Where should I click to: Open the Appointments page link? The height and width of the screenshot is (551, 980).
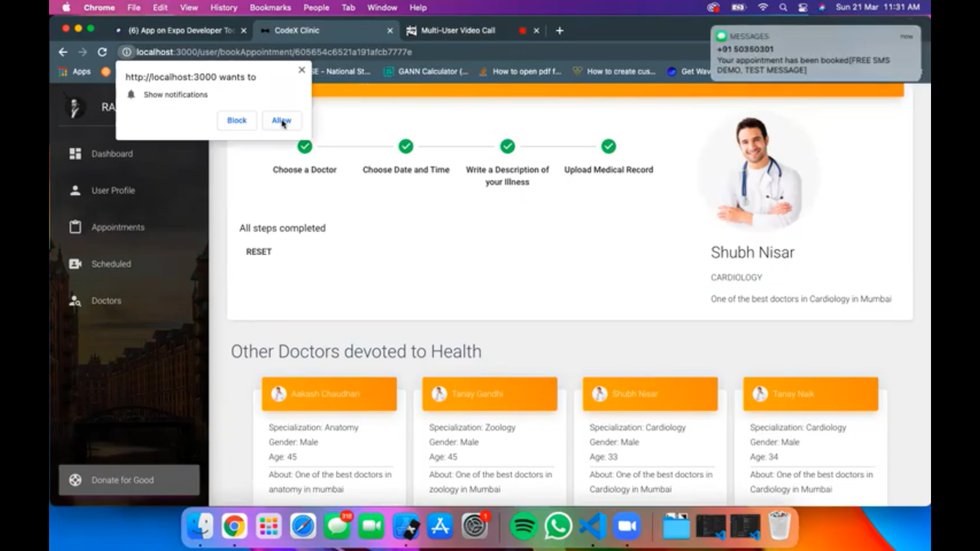tap(118, 227)
